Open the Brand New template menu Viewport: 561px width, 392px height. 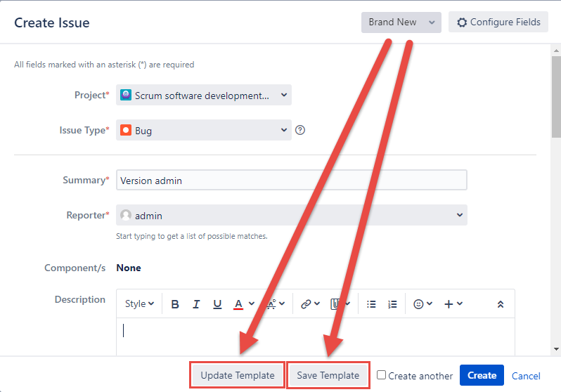[401, 22]
